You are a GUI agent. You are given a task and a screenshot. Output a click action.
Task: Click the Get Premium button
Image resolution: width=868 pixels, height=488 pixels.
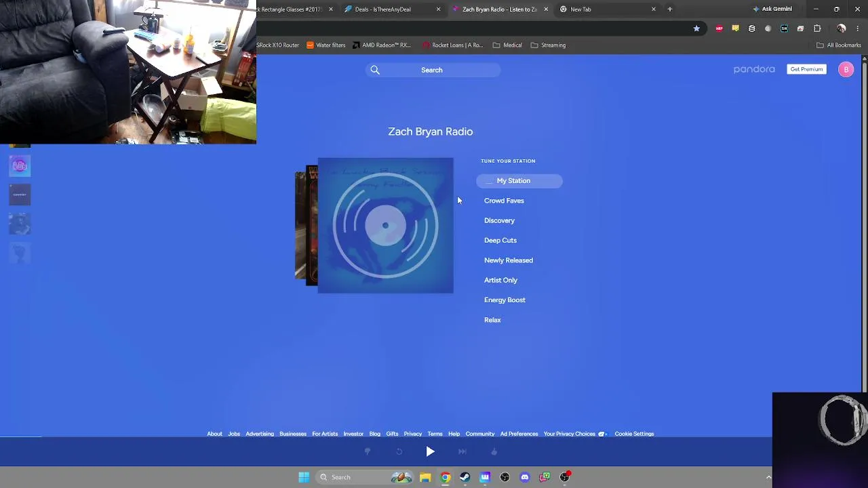806,69
